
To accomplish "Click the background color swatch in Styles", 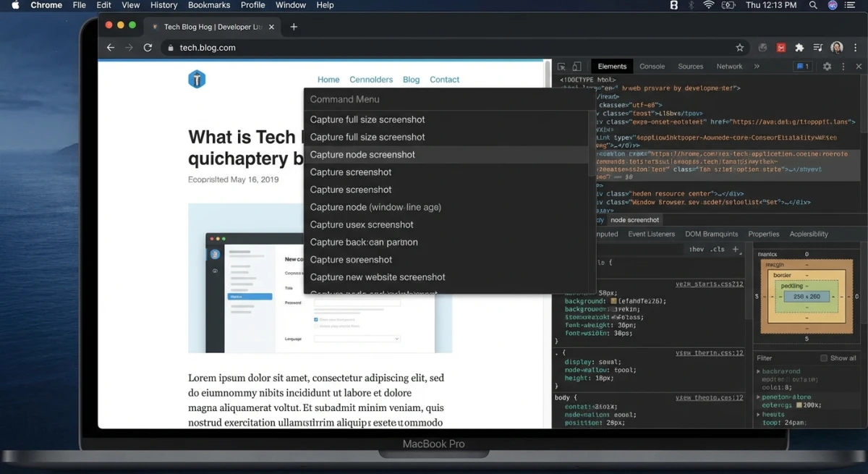I will tap(614, 301).
